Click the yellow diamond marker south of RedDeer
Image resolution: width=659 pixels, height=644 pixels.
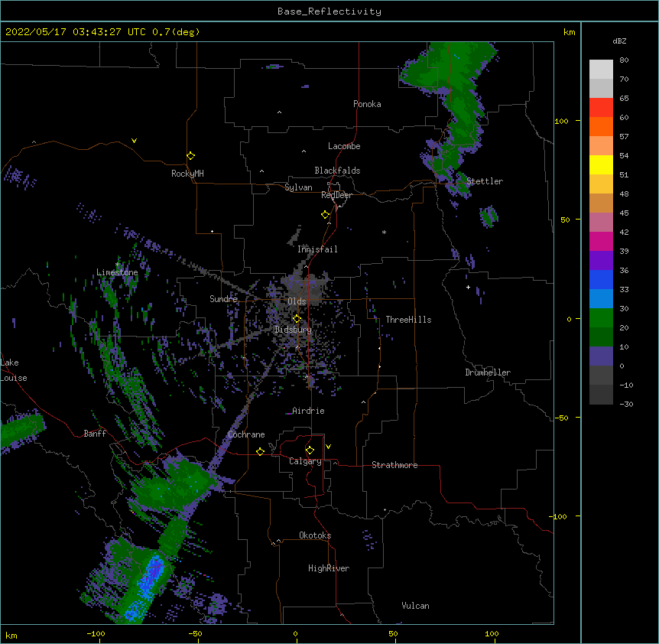point(326,215)
